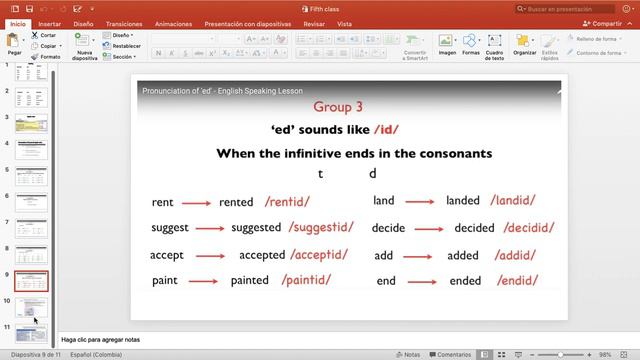This screenshot has height=360, width=640.
Task: Click the zoom in plus icon
Action: [x=589, y=355]
